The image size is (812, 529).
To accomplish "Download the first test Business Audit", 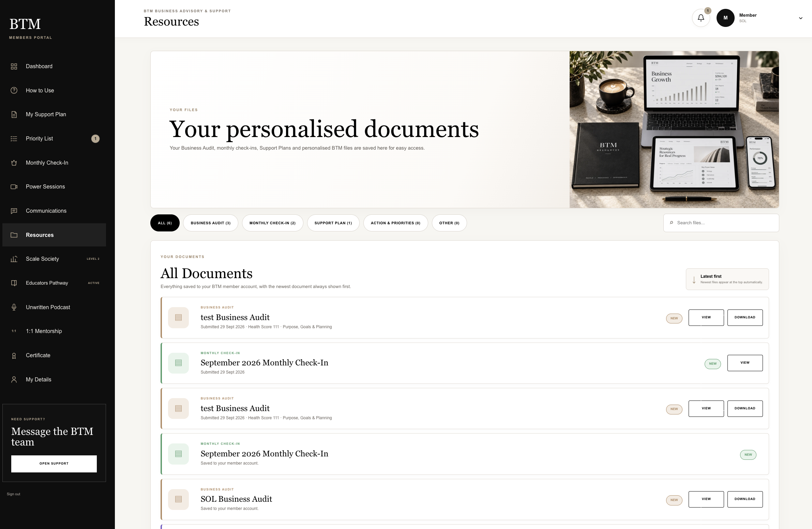I will point(745,318).
